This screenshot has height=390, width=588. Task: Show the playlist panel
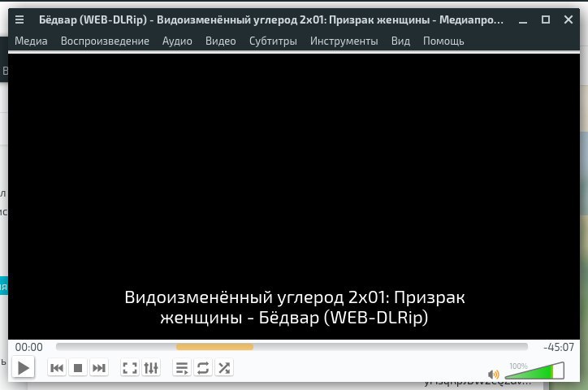coord(182,368)
